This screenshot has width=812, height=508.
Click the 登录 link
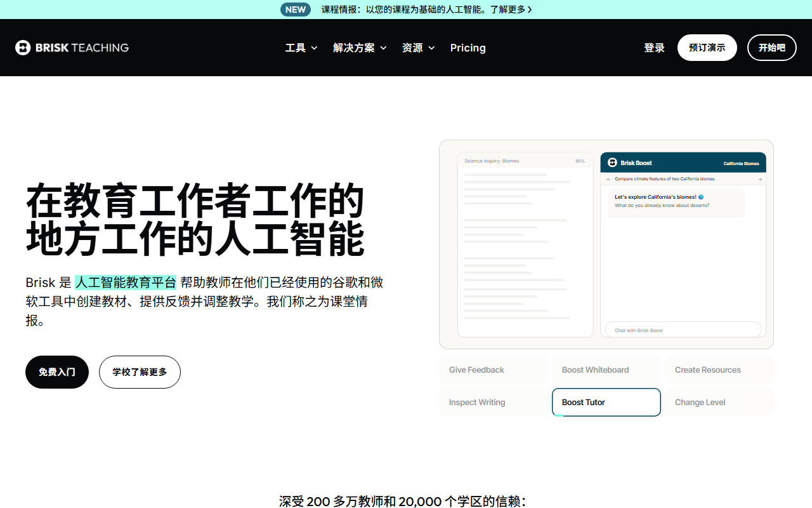(654, 48)
